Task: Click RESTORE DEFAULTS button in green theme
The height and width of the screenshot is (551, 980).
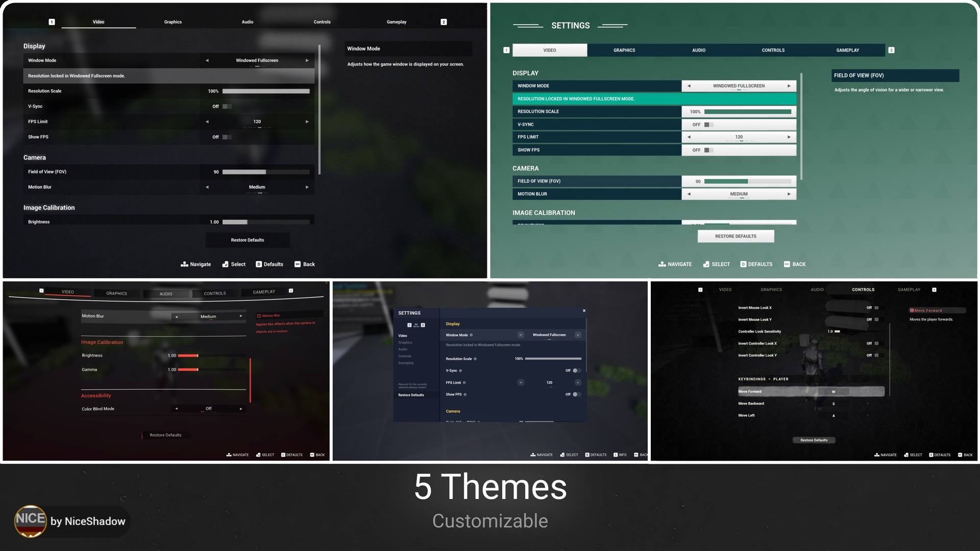Action: pos(736,236)
